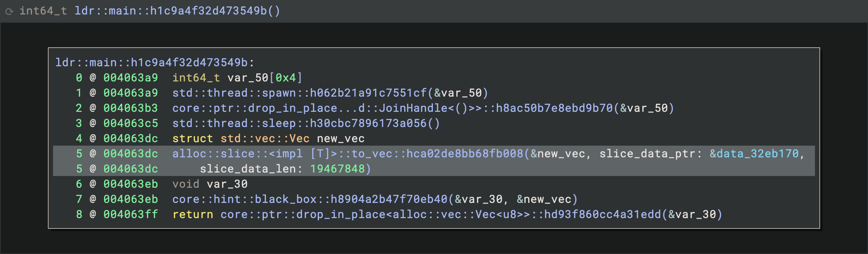The image size is (868, 254).
Task: Click the return keyword on instruction 8
Action: [x=193, y=214]
